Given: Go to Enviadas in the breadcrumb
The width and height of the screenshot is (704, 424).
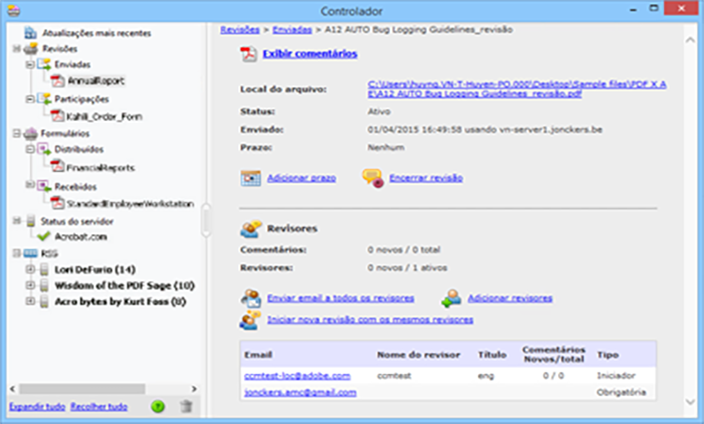Looking at the screenshot, I should tap(292, 30).
